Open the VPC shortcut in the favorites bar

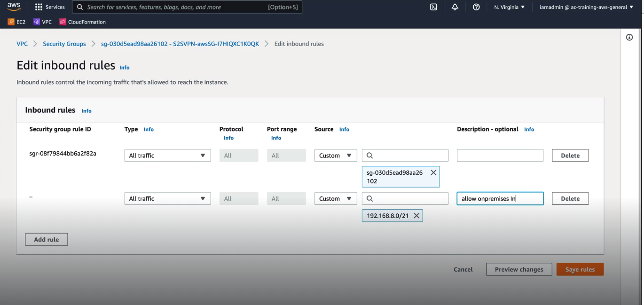pyautogui.click(x=42, y=22)
